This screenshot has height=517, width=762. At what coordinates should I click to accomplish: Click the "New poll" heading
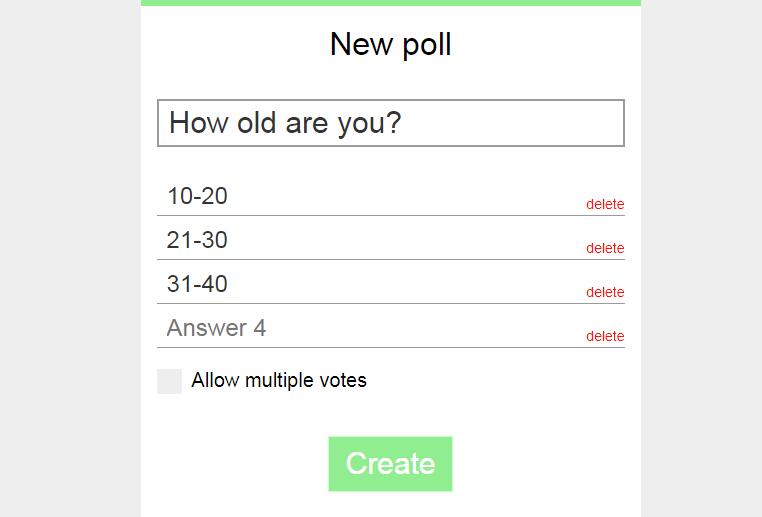(x=390, y=44)
